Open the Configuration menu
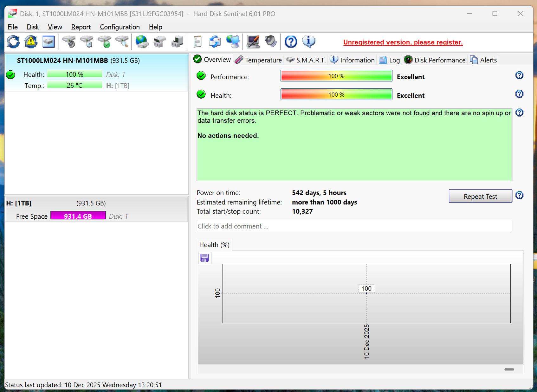Screen dimensions: 537x392 click(x=120, y=27)
